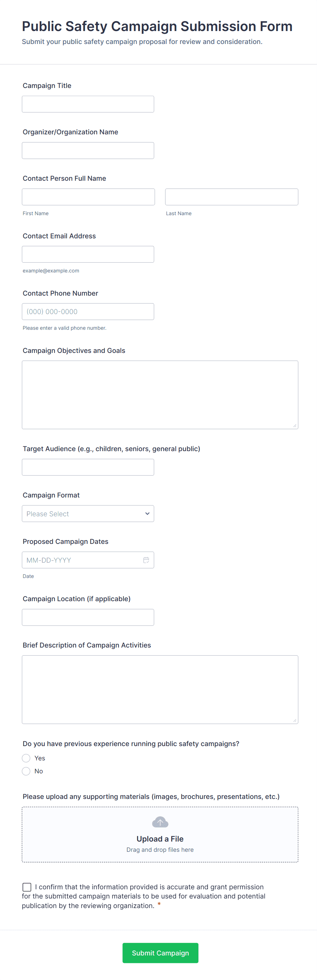Image resolution: width=317 pixels, height=980 pixels.
Task: Click the Brief Description of Campaign Activities textarea
Action: tap(160, 689)
